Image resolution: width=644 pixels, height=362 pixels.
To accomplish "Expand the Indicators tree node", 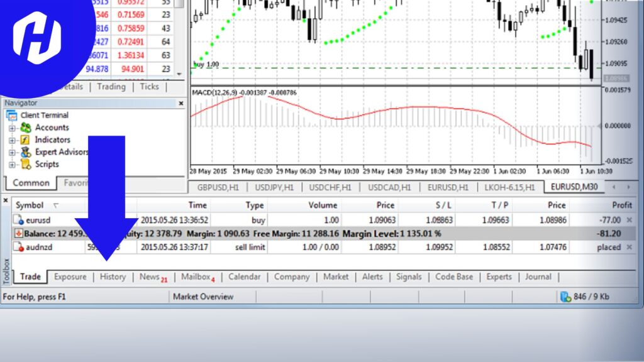I will coord(13,140).
